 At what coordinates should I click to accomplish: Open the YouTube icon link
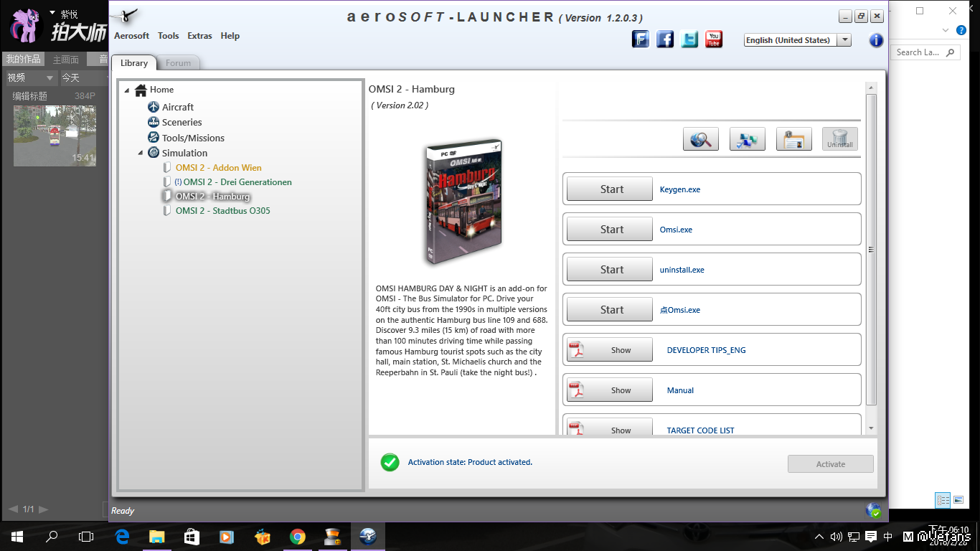(x=714, y=39)
